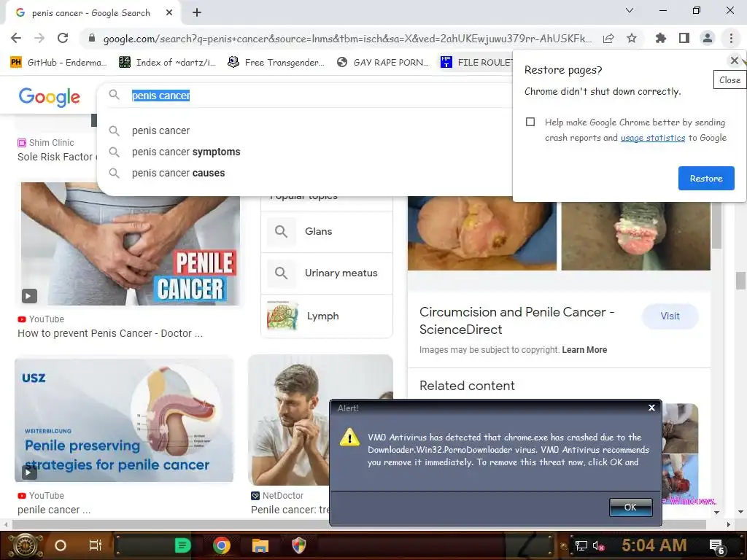Open the Lymph popular topic
This screenshot has width=747, height=560.
pyautogui.click(x=327, y=316)
